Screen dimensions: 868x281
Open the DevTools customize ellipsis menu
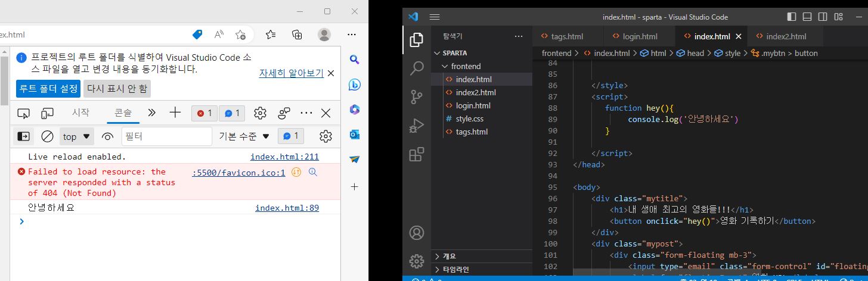click(x=306, y=113)
